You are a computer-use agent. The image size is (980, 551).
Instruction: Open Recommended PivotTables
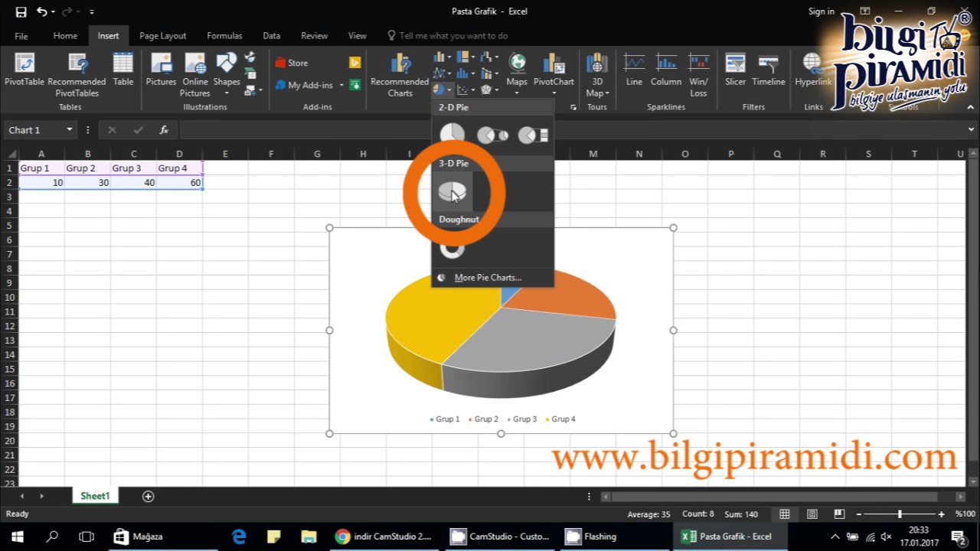[x=77, y=73]
